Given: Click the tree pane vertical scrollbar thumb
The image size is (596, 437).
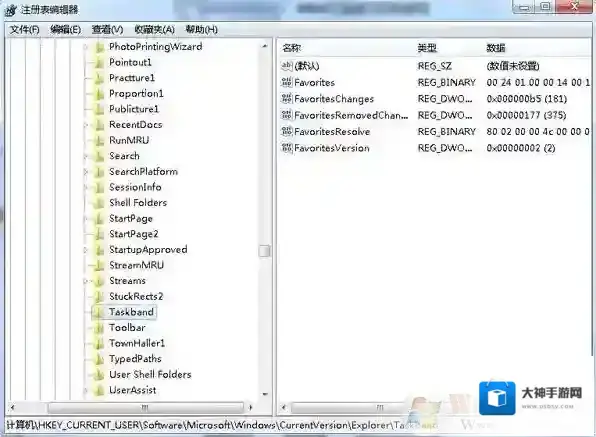Looking at the screenshot, I should pos(265,251).
